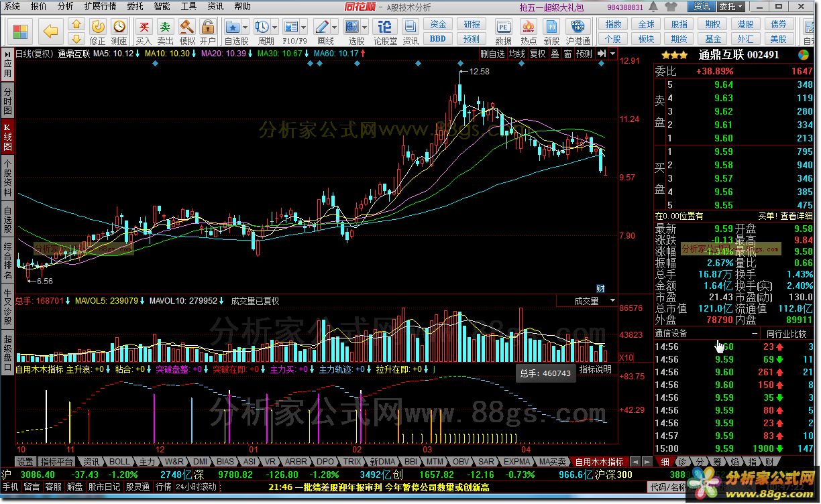Viewport: 821px width, 504px height.
Task: Open the 选股 dropdown arrow
Action: click(366, 27)
